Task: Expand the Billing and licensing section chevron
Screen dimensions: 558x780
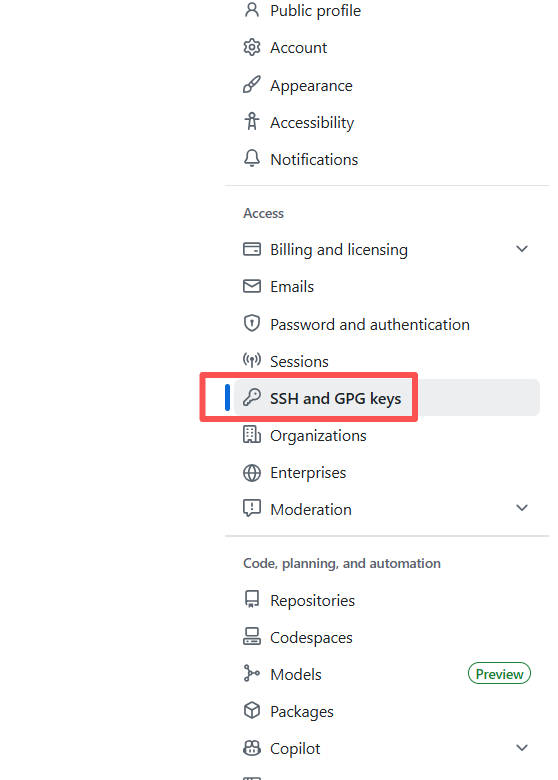Action: pos(522,249)
